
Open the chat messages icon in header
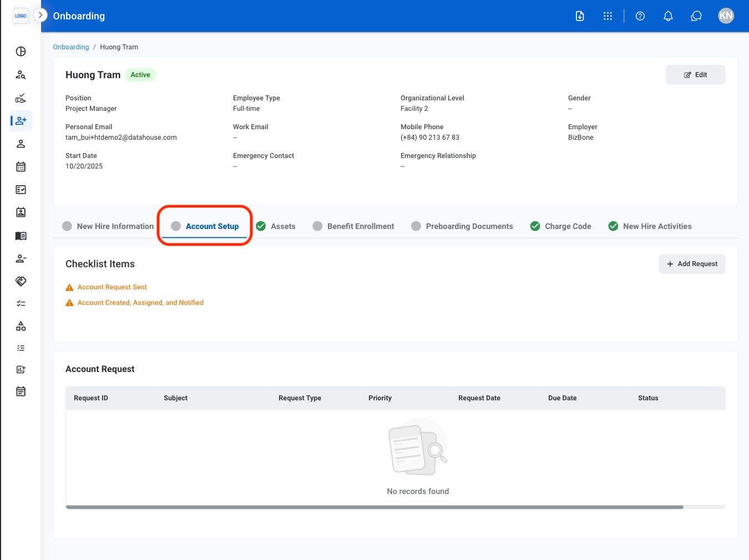[x=696, y=16]
